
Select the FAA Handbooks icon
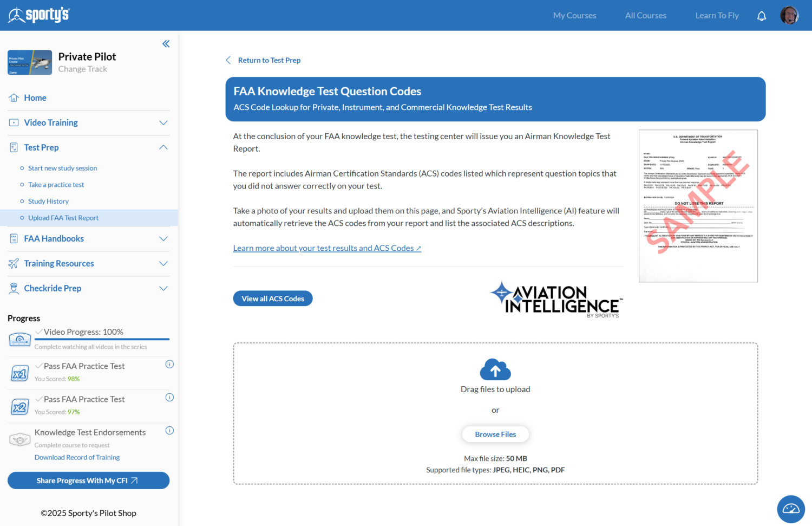(x=14, y=238)
